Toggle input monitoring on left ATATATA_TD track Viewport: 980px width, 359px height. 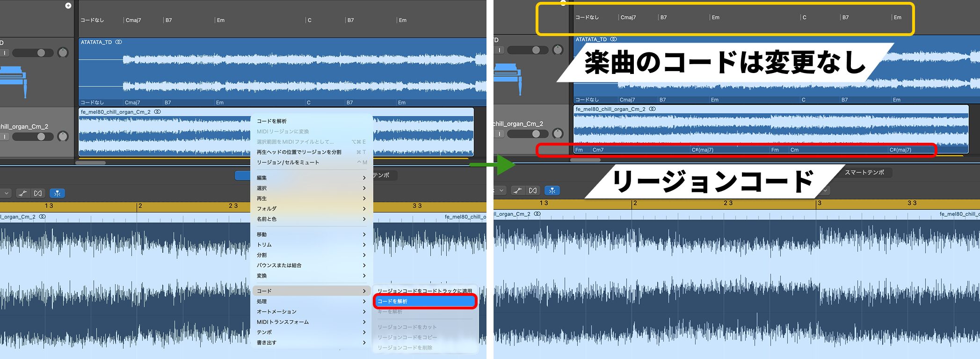click(5, 53)
